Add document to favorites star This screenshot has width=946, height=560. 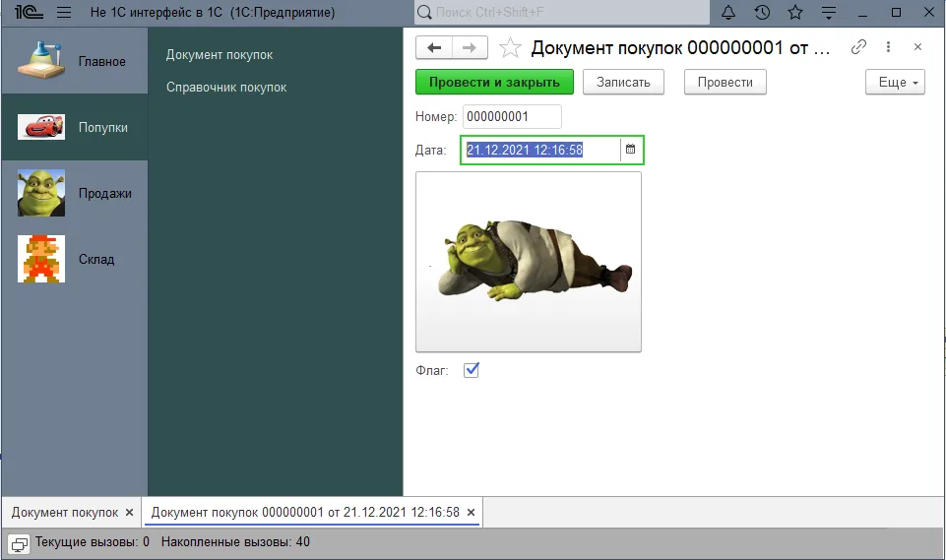point(510,47)
